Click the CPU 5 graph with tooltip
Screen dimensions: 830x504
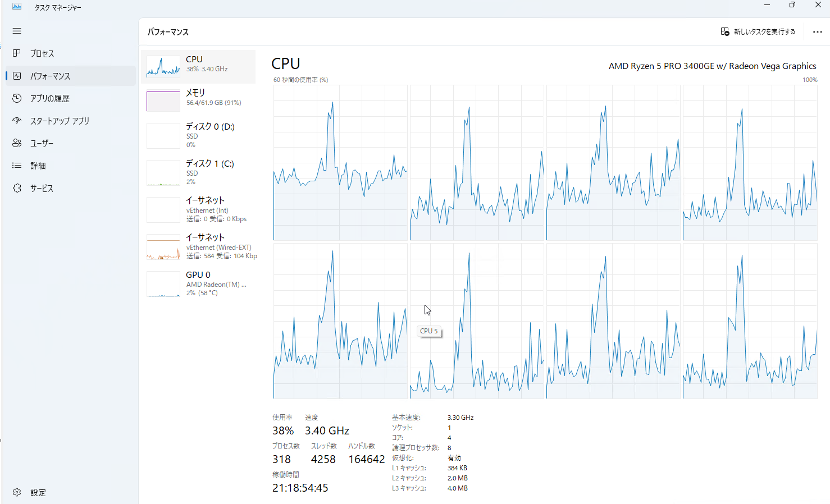tap(477, 321)
